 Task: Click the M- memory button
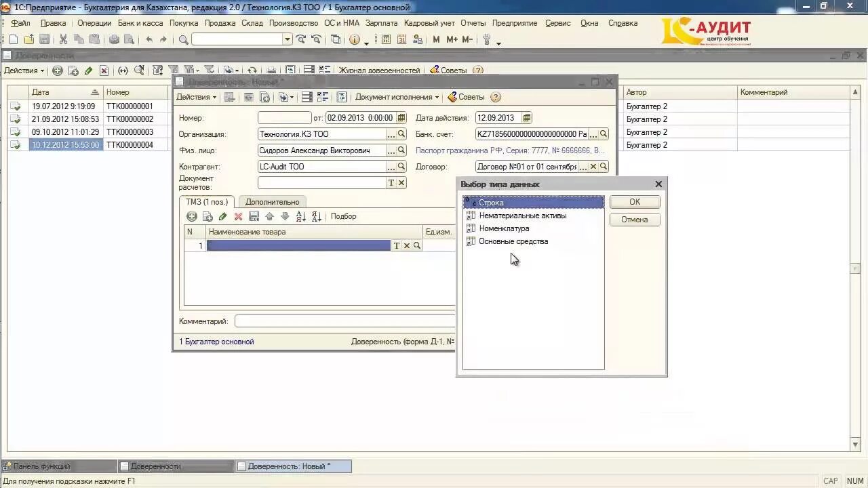pos(467,39)
